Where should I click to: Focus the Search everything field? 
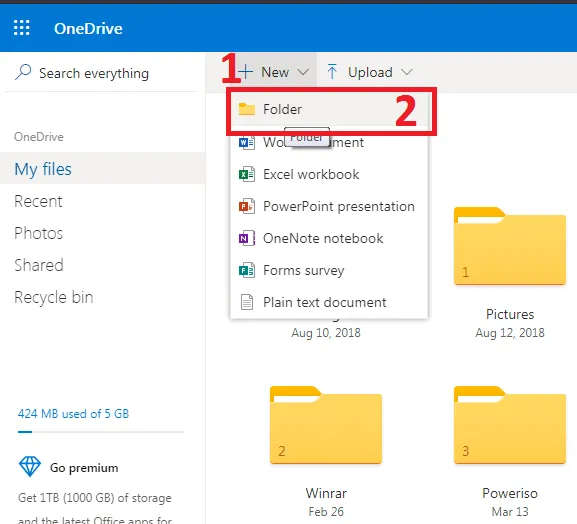pyautogui.click(x=101, y=73)
